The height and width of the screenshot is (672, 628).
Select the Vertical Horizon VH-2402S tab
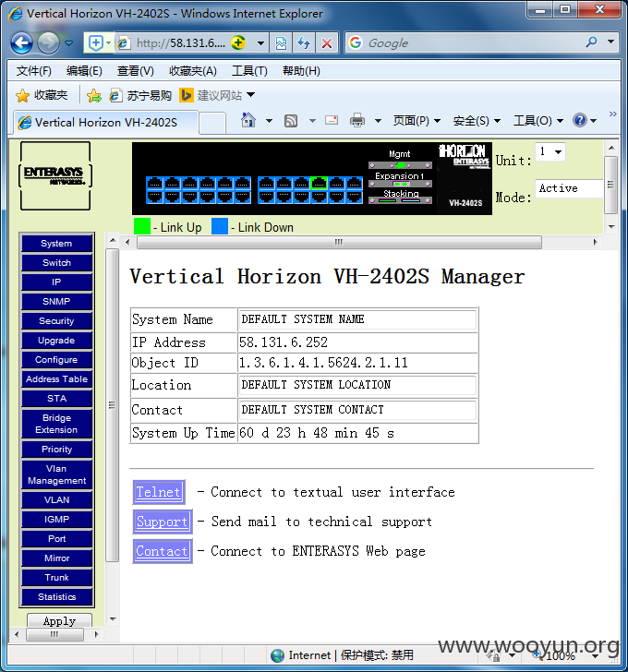[x=106, y=123]
